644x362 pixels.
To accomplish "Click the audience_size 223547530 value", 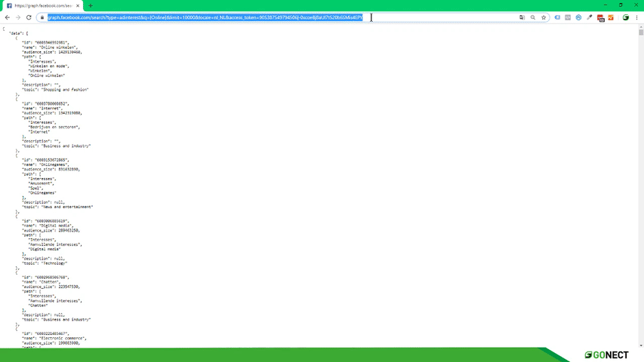I will point(69,287).
